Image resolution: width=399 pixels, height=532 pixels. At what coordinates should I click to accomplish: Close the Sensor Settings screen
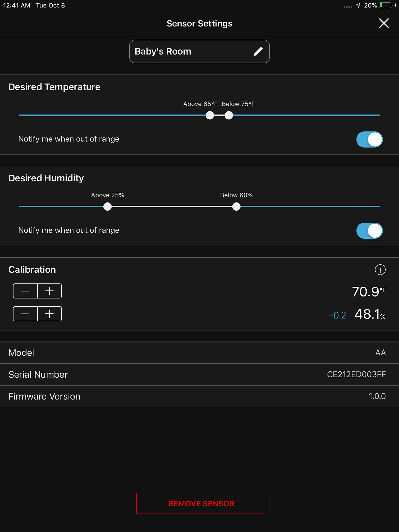384,23
